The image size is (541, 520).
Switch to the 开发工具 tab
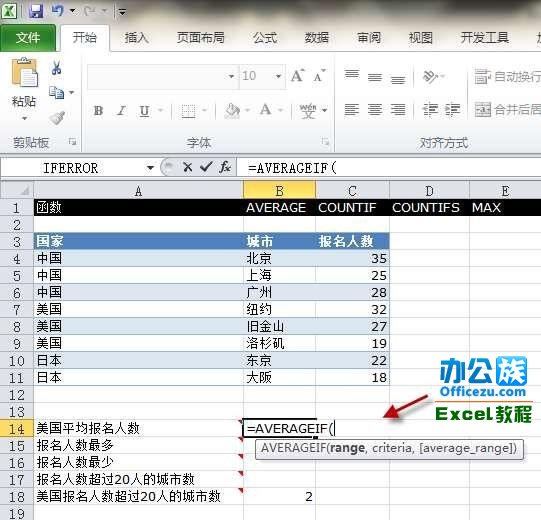click(484, 38)
